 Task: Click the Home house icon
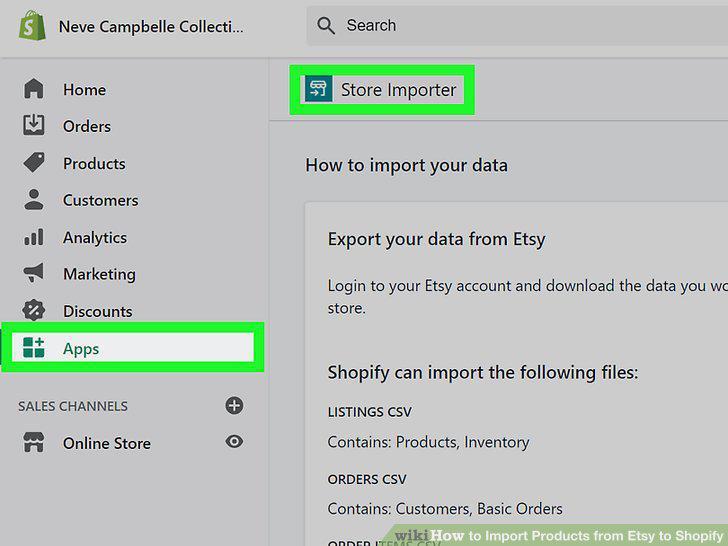(33, 89)
